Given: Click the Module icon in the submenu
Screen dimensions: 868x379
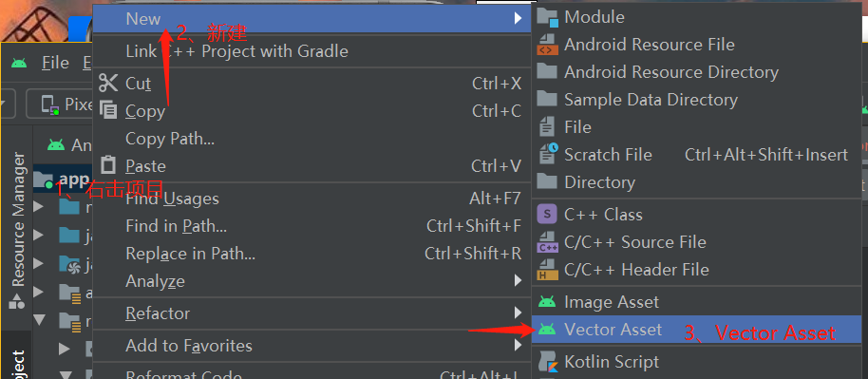Looking at the screenshot, I should tap(547, 18).
